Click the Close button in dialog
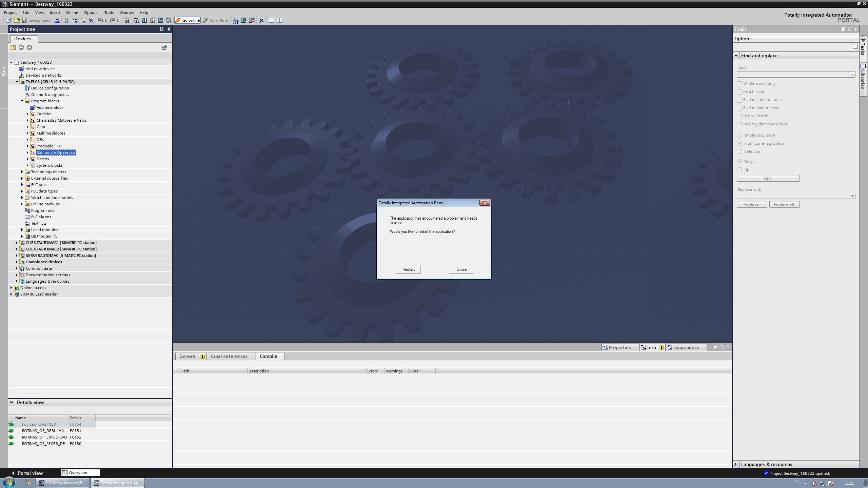 tap(461, 269)
